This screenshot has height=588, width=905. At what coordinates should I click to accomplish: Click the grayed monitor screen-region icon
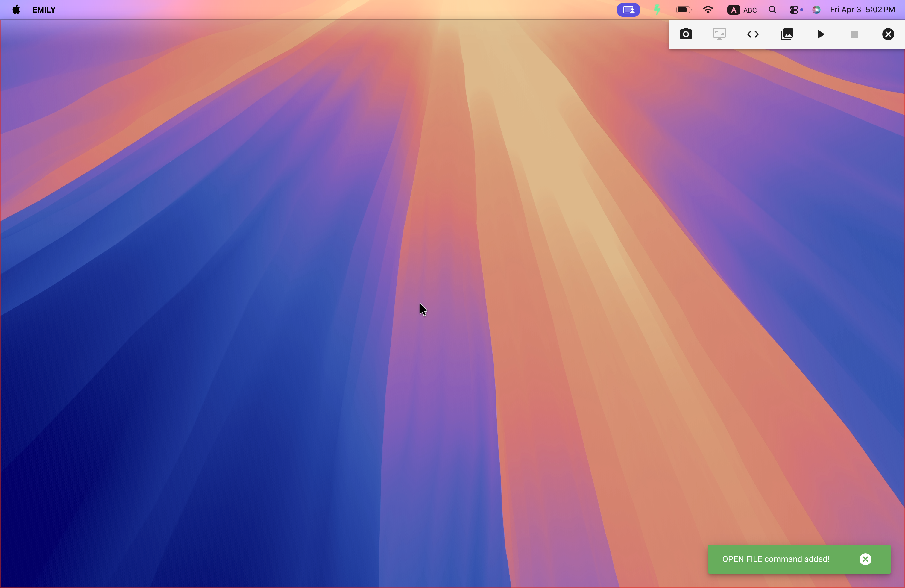tap(719, 34)
